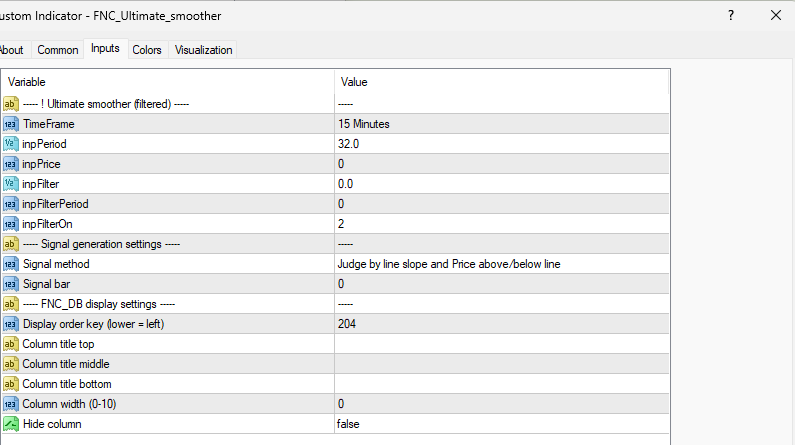
Task: Click the double-type icon beside inpPeriod
Action: (11, 144)
